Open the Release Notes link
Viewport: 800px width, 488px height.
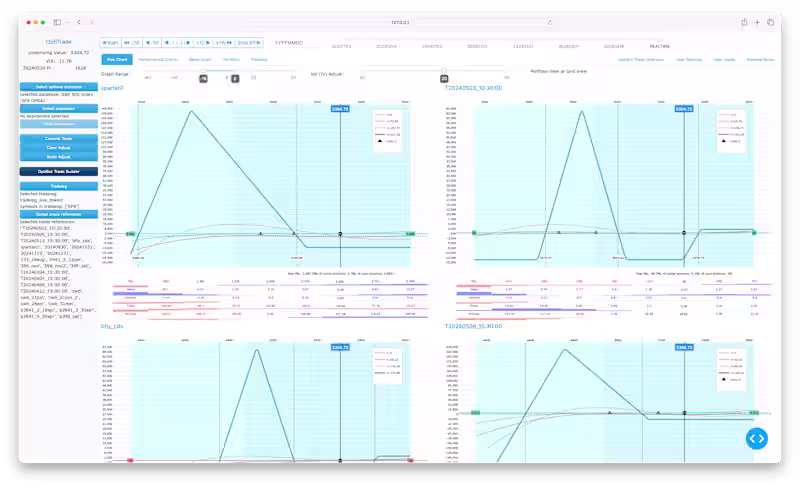coord(760,60)
